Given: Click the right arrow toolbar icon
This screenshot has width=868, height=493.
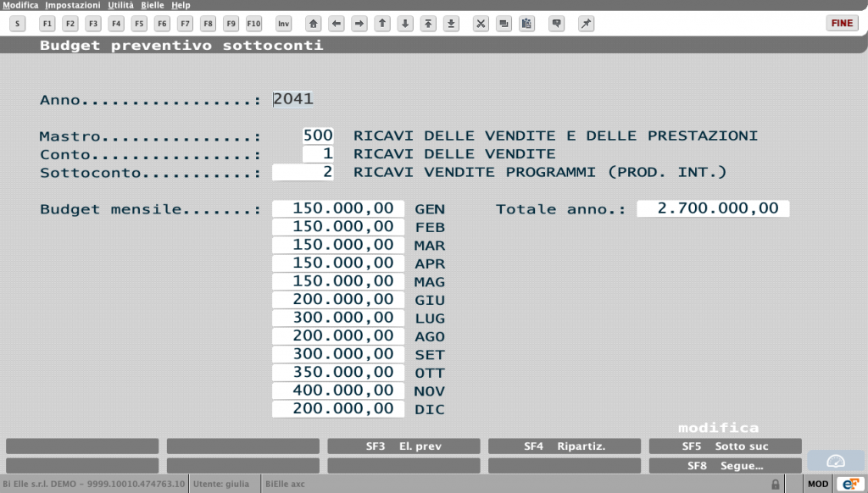Looking at the screenshot, I should point(359,24).
